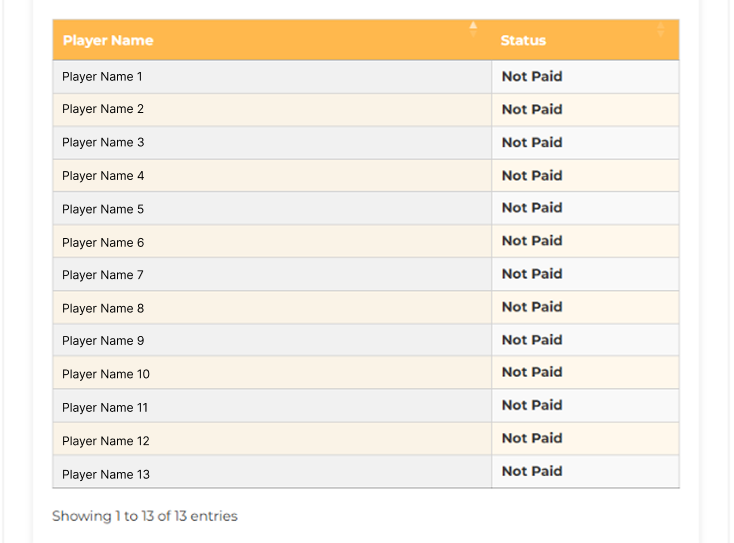Select Player Name 7 cell
The width and height of the screenshot is (734, 543).
(272, 274)
